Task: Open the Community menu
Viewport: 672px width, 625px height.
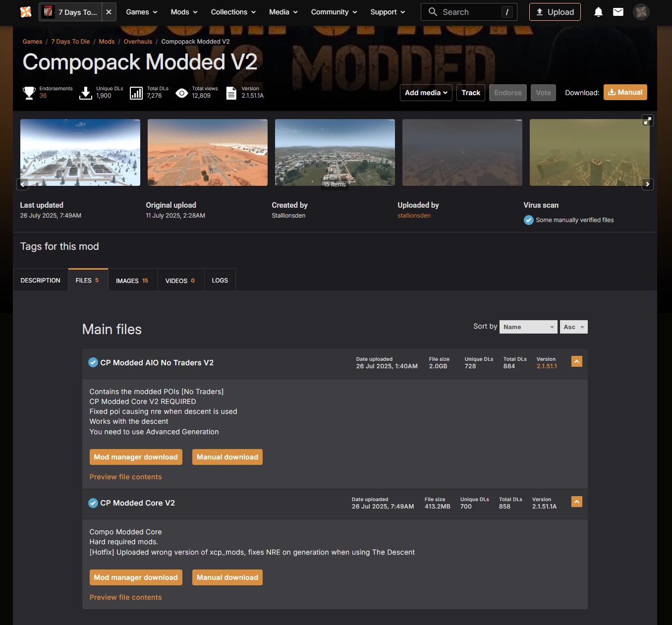Action: [x=334, y=12]
